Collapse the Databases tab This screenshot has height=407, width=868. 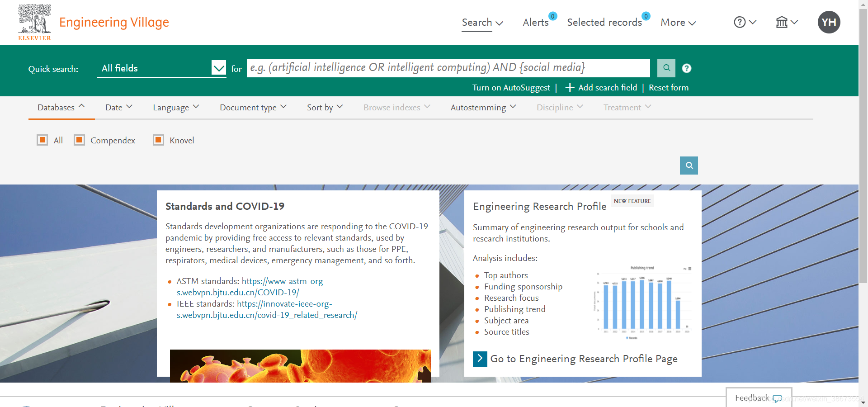[x=61, y=108]
